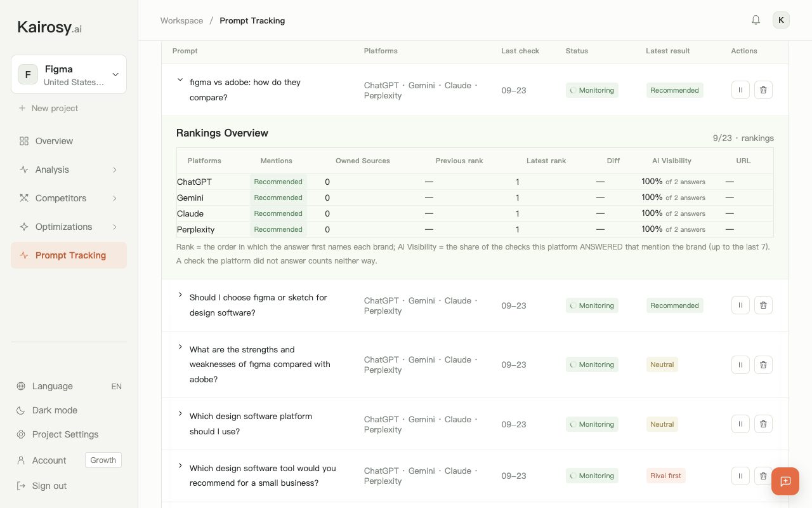Open the Account page

click(49, 460)
